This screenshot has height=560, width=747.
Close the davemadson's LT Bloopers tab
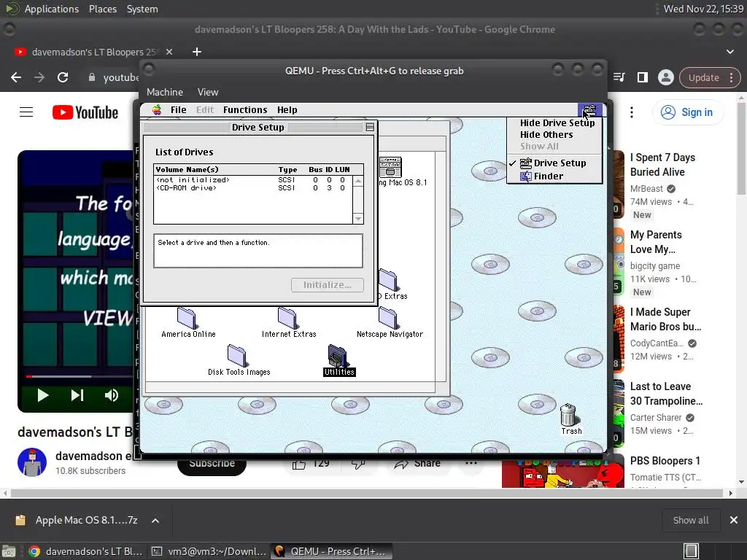169,52
